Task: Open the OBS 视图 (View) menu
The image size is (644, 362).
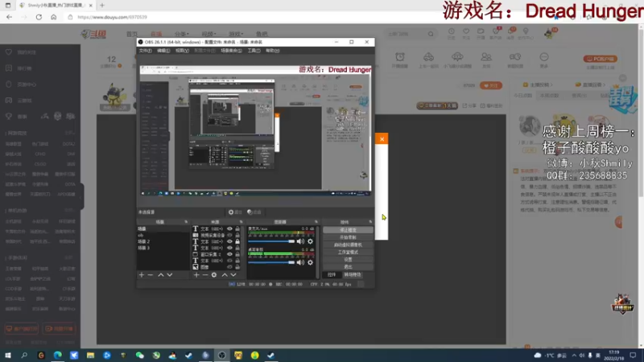Action: [182, 51]
